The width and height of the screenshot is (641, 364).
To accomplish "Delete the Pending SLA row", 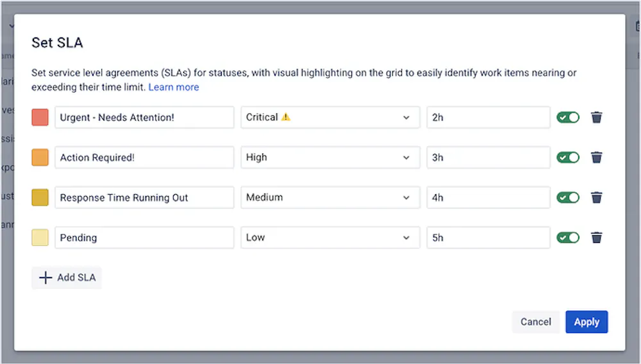I will (x=597, y=238).
